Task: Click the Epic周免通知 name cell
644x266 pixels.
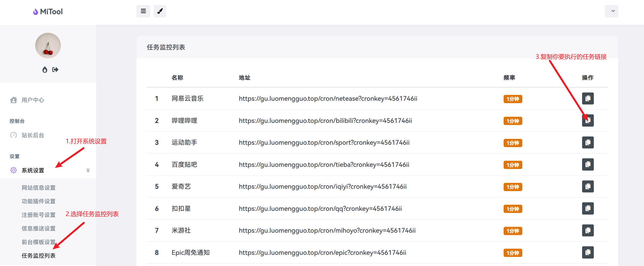Action: tap(191, 253)
